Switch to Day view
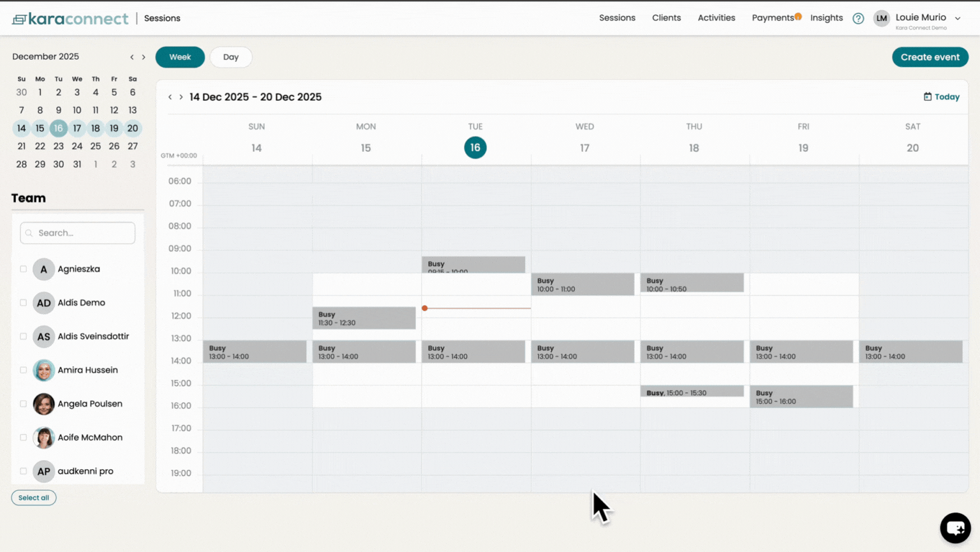 [230, 57]
